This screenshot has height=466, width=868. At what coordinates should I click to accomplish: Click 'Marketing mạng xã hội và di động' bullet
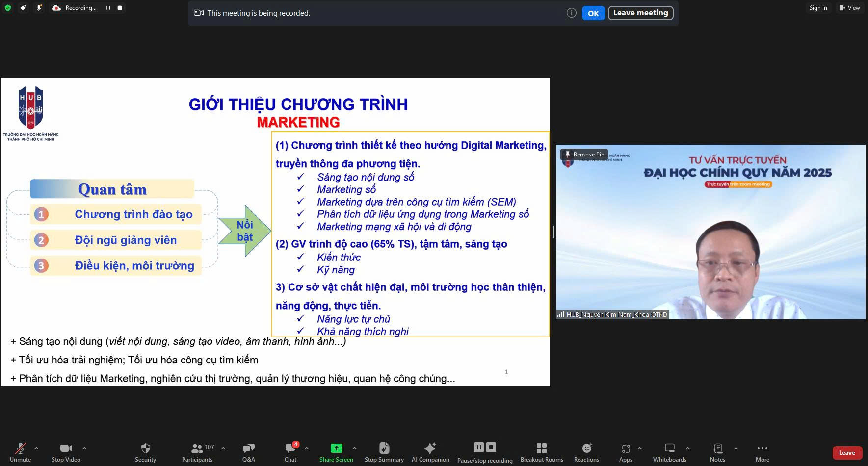click(x=394, y=227)
